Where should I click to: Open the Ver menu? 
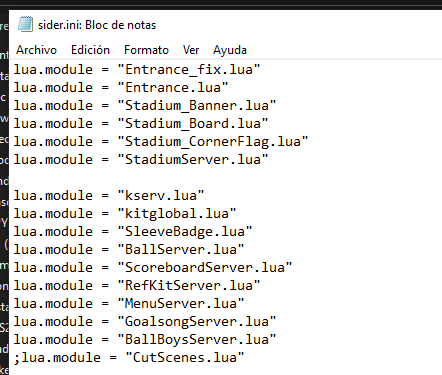pyautogui.click(x=191, y=50)
